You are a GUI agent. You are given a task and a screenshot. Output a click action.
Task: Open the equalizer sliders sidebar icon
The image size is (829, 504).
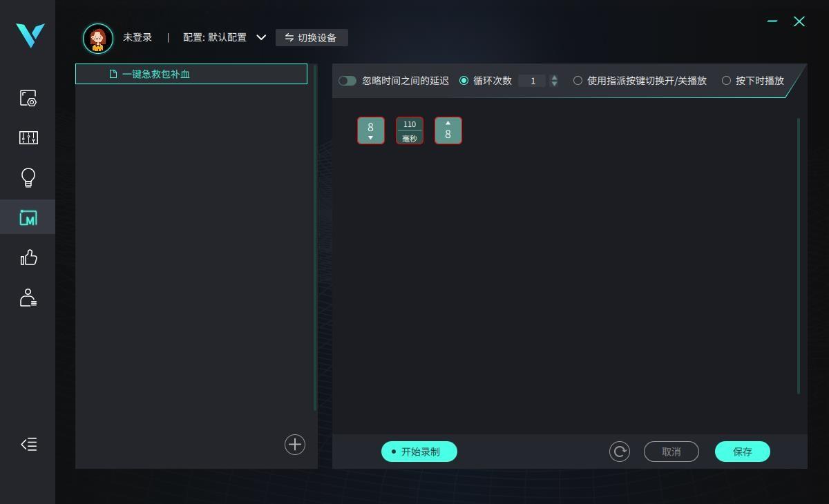point(28,138)
